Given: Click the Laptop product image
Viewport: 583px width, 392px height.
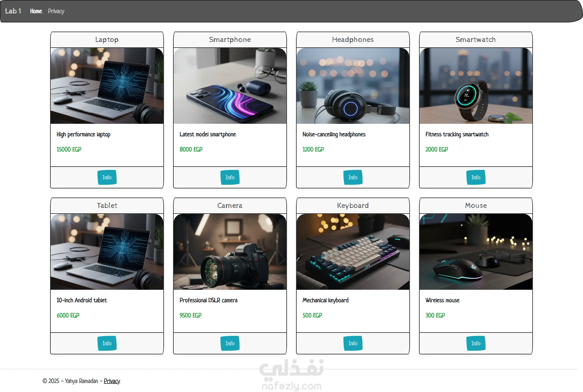Looking at the screenshot, I should [107, 86].
